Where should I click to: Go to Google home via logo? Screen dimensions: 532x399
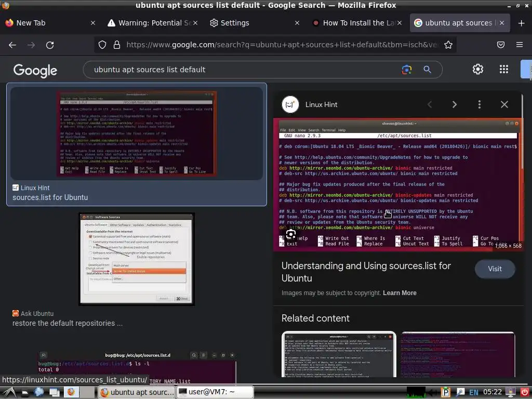pos(35,71)
